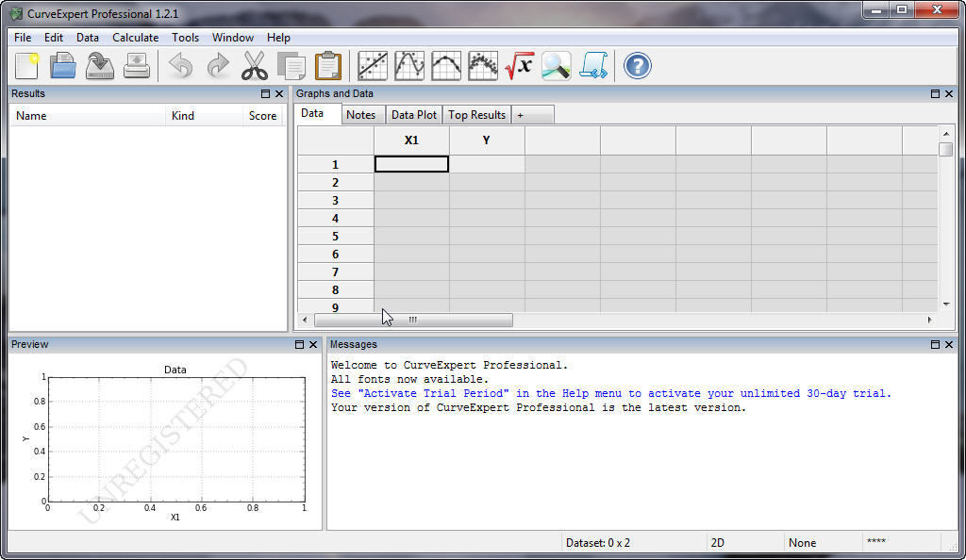Undock the Results panel

(265, 93)
